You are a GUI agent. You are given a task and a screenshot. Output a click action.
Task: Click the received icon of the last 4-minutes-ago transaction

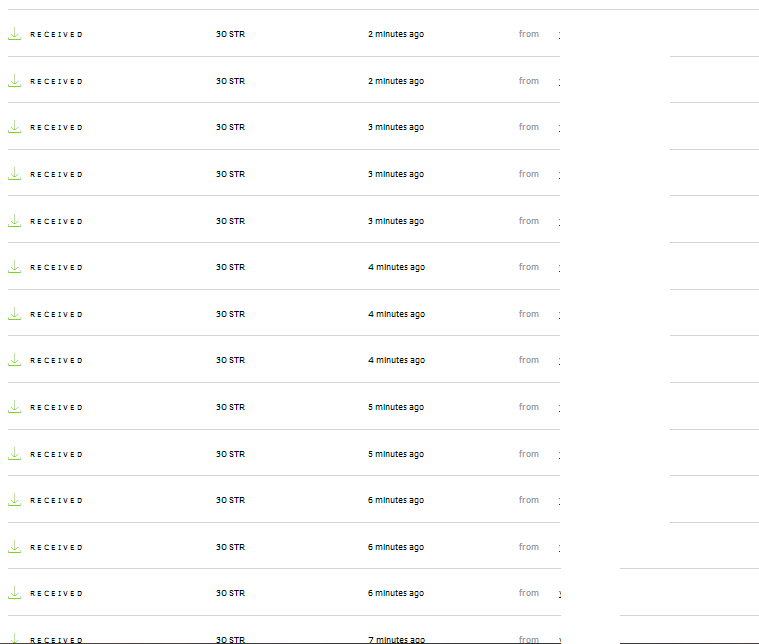(x=14, y=360)
